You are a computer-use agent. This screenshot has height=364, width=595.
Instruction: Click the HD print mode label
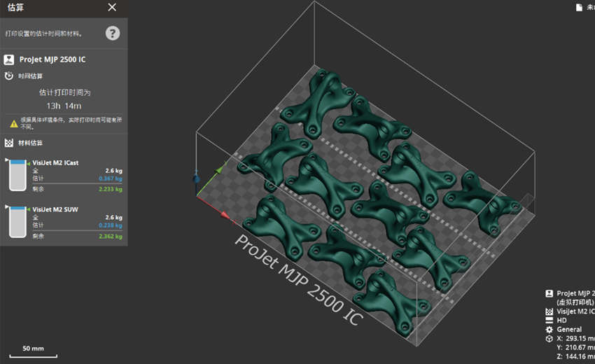561,321
